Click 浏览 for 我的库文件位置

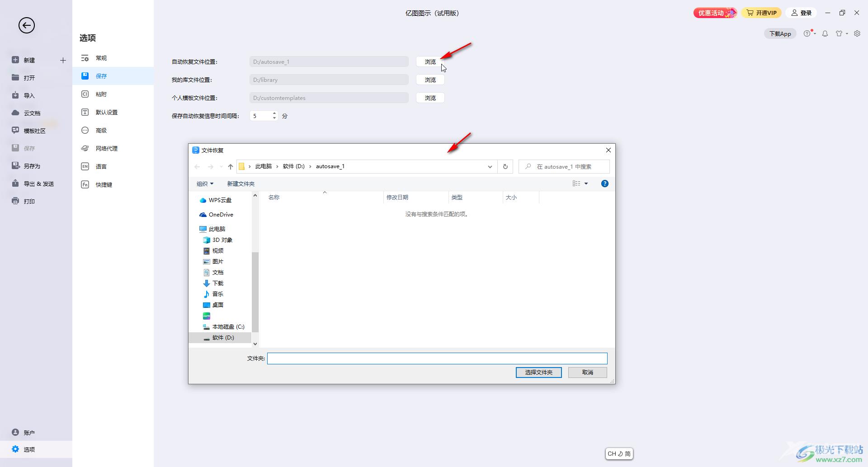click(430, 80)
